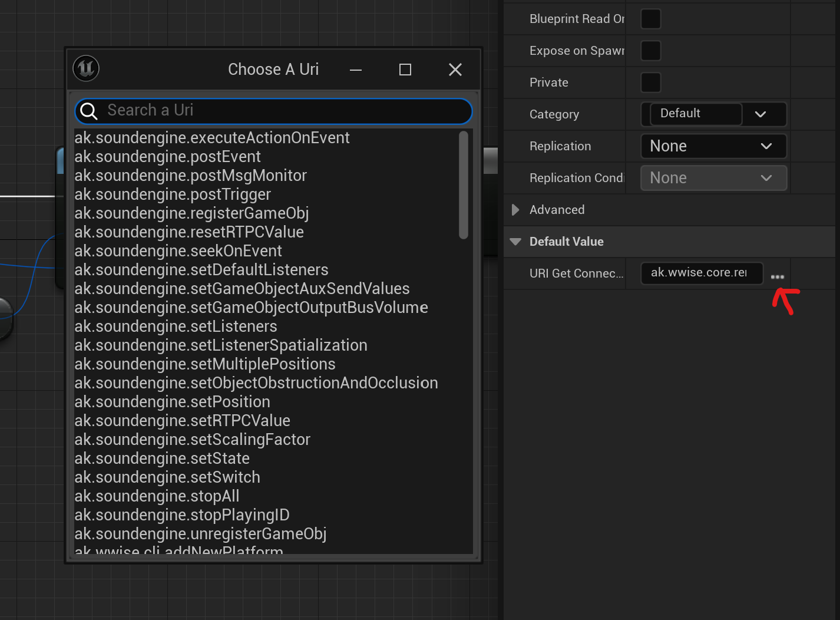The height and width of the screenshot is (620, 840).
Task: Select ak.soundengine.setListeners
Action: click(x=176, y=327)
